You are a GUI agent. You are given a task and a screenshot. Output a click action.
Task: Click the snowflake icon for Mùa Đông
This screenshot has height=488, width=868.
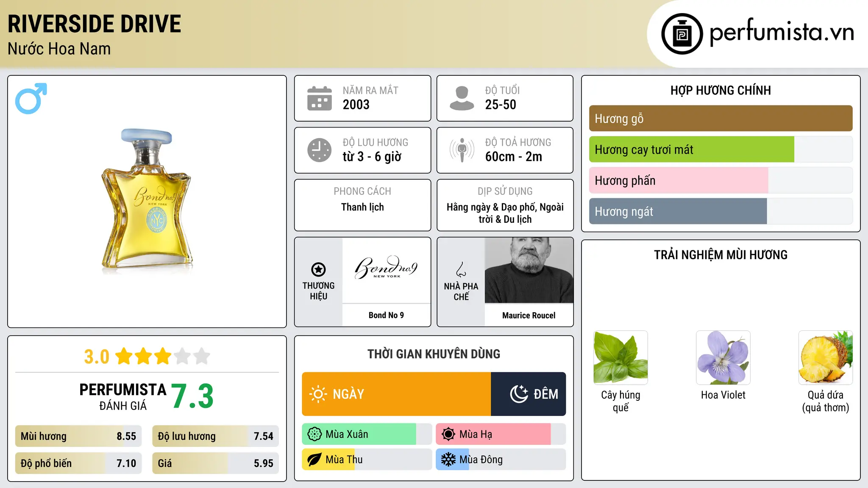click(448, 460)
